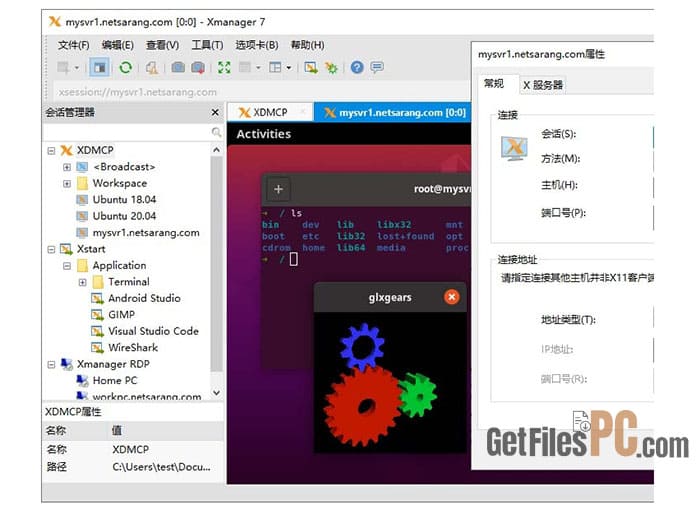This screenshot has height=523, width=700.
Task: Select the Xstart tree item
Action: pos(91,249)
